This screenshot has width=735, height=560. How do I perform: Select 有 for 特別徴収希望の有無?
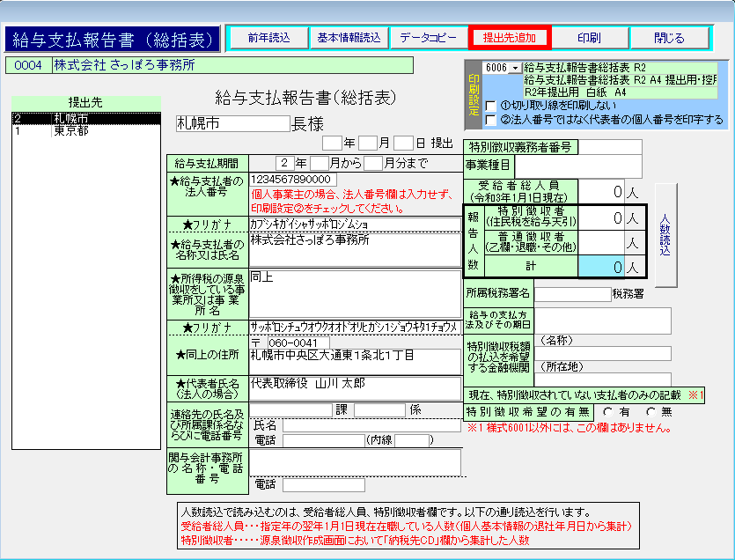pyautogui.click(x=607, y=411)
